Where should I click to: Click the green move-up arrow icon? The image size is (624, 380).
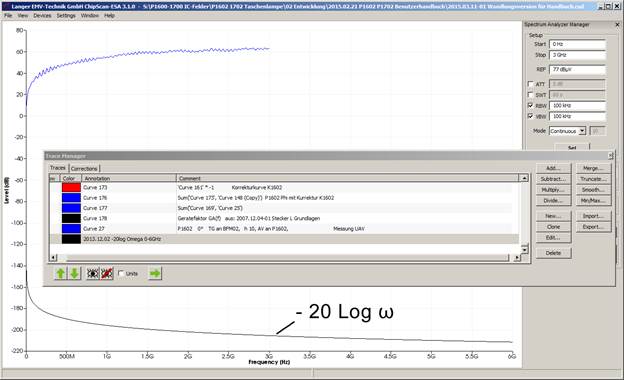(x=60, y=273)
